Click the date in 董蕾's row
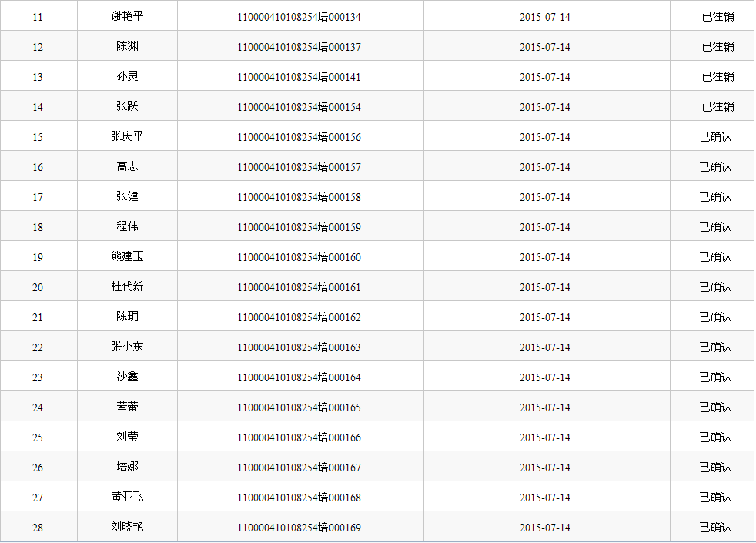The height and width of the screenshot is (543, 756). click(x=544, y=407)
